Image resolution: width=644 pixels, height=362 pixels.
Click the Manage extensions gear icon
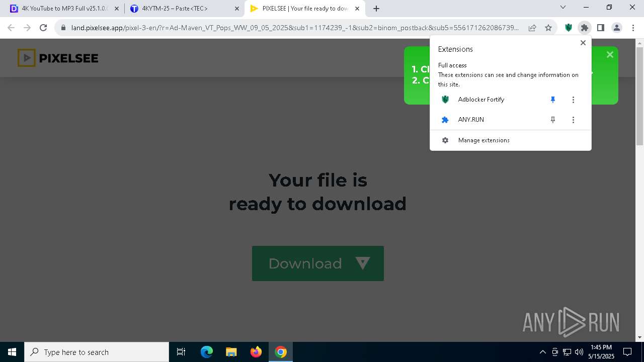[445, 140]
